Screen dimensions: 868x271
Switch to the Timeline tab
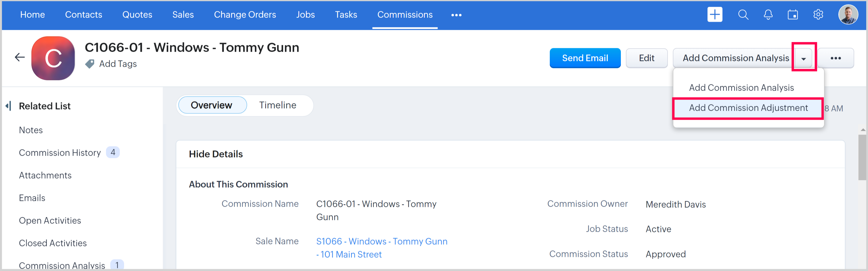click(277, 105)
